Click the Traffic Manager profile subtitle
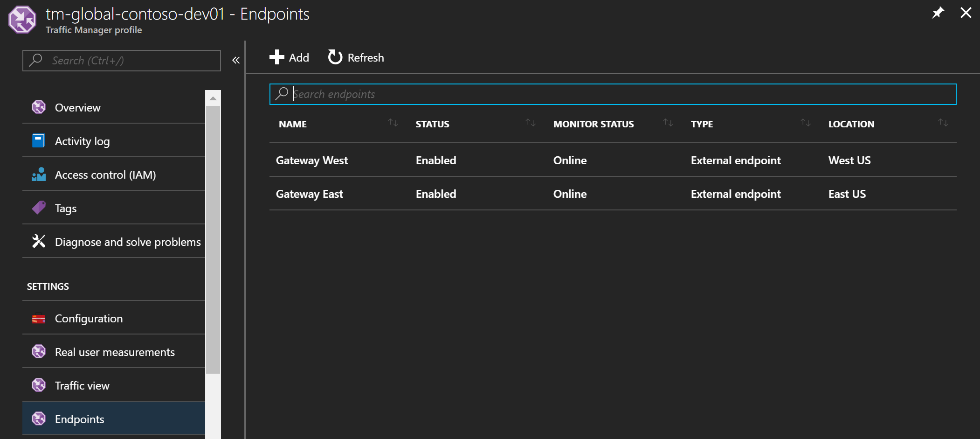This screenshot has width=980, height=439. [94, 30]
